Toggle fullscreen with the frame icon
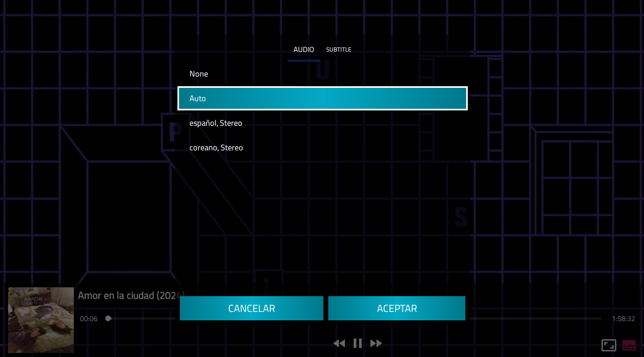 pyautogui.click(x=609, y=345)
